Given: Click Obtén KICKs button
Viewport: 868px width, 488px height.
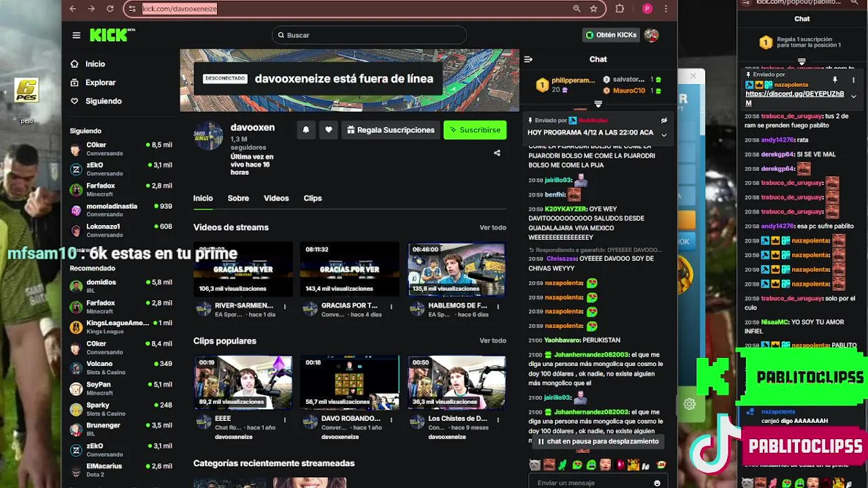Looking at the screenshot, I should [x=611, y=35].
